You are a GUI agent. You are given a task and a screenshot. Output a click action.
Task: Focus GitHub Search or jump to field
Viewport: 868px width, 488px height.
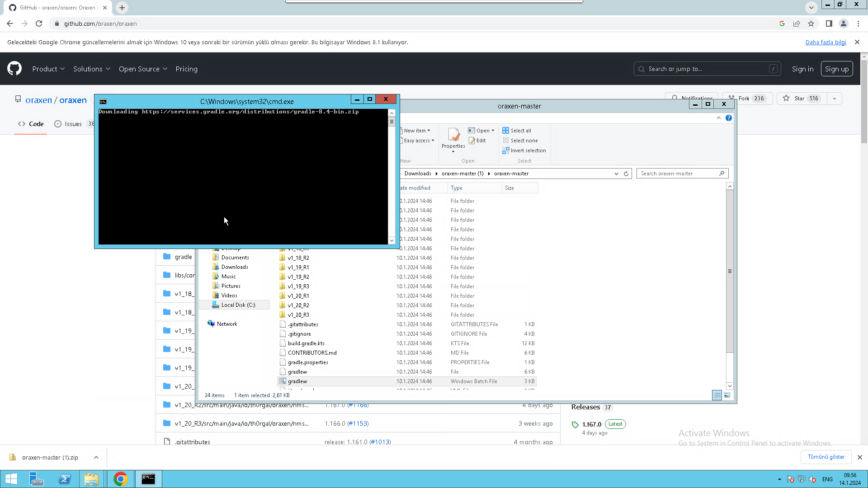pos(708,69)
